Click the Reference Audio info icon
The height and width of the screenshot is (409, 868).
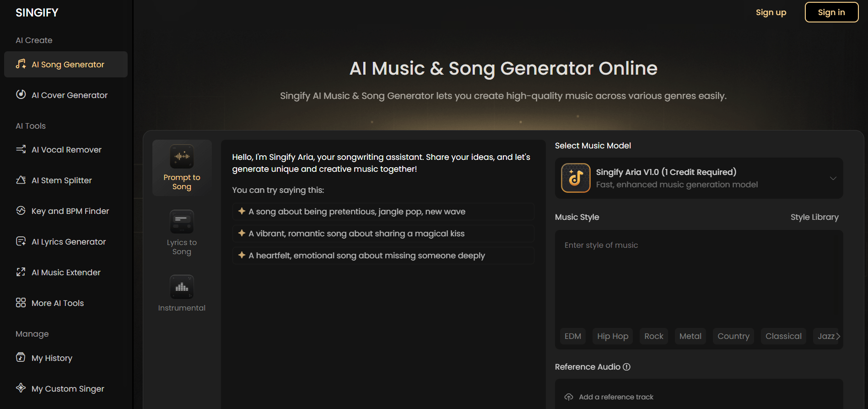[x=627, y=367]
